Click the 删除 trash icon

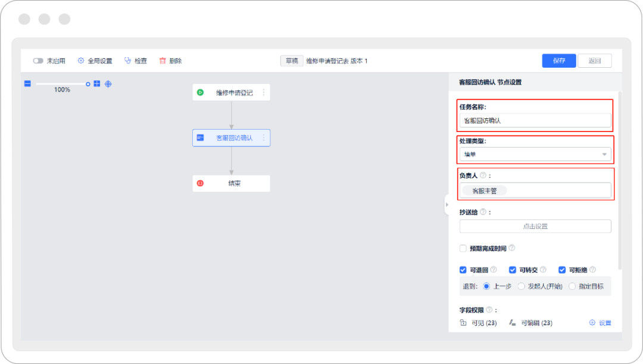(162, 61)
